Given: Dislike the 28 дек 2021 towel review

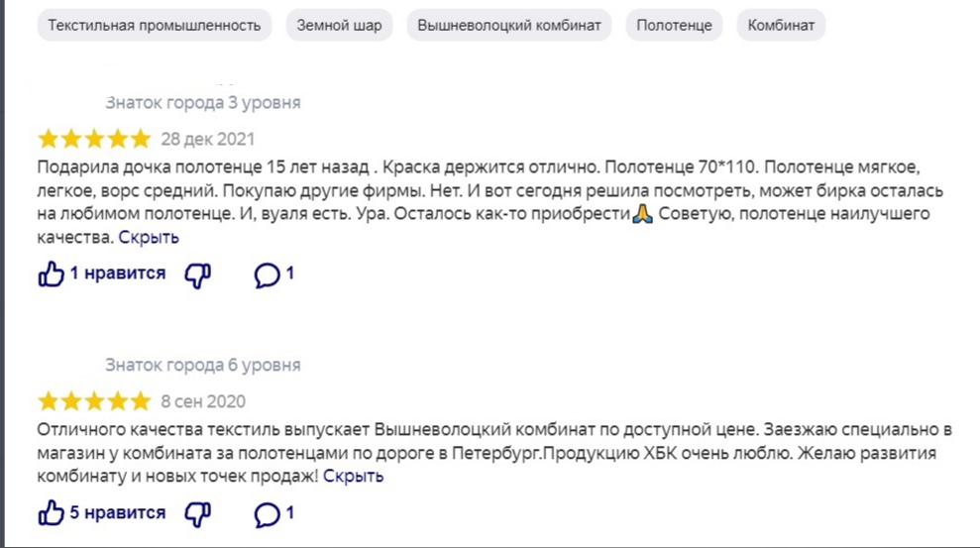Looking at the screenshot, I should [x=198, y=274].
